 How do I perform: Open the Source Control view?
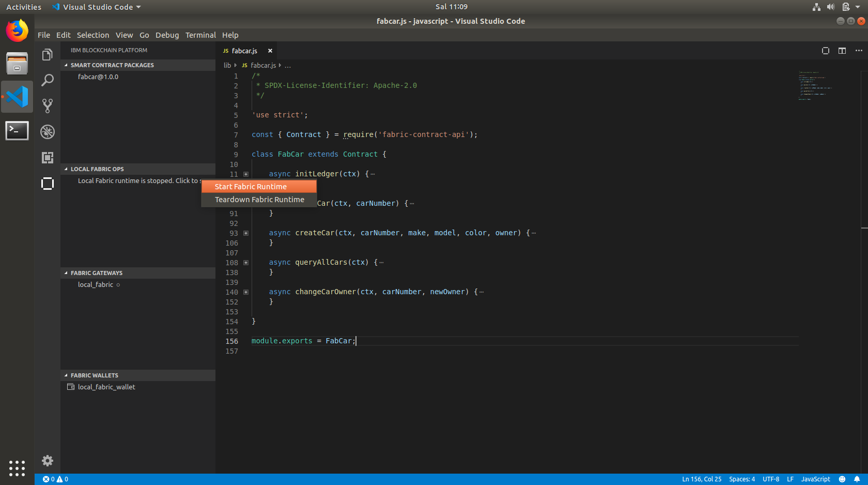tap(47, 106)
